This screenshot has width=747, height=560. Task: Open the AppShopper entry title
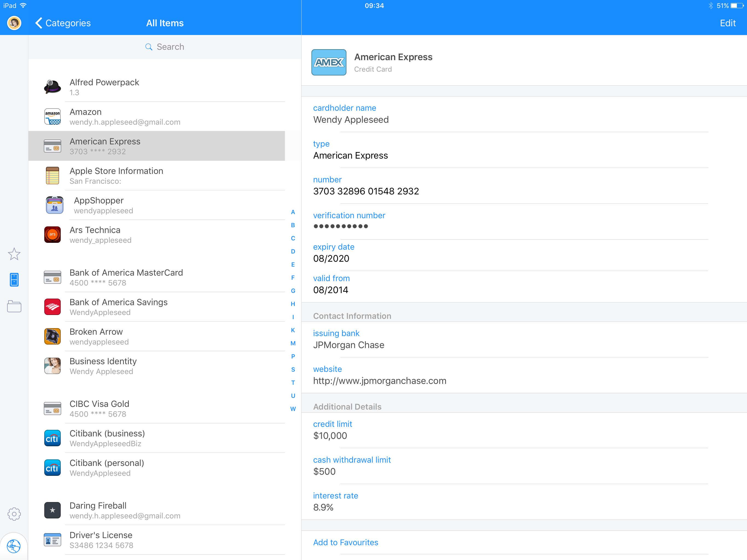(99, 201)
